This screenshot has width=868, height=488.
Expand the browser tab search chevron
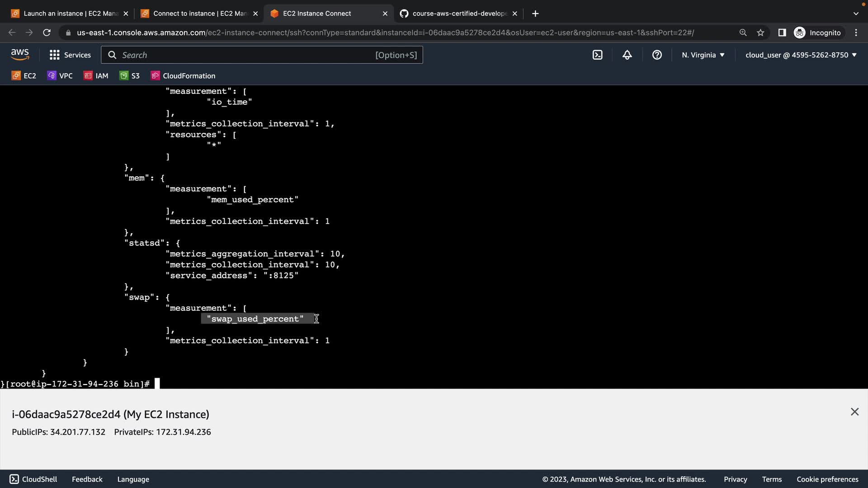pyautogui.click(x=855, y=14)
